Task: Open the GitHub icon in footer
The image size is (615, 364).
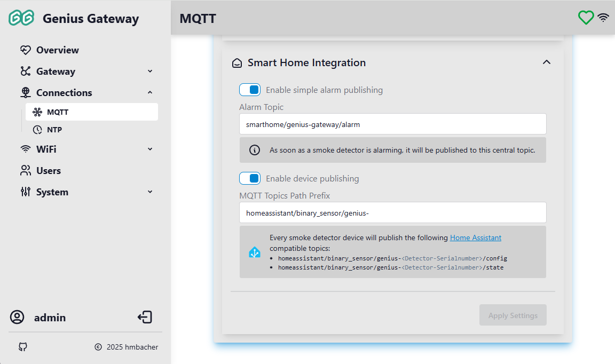Action: pyautogui.click(x=22, y=347)
